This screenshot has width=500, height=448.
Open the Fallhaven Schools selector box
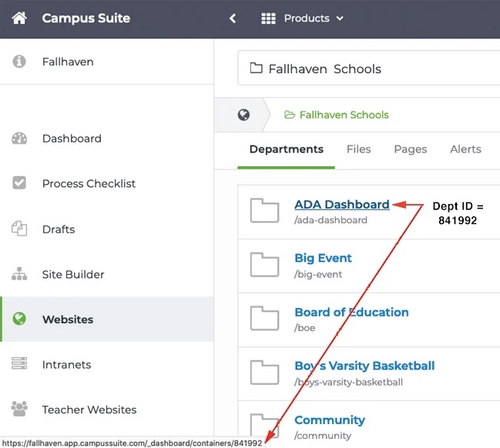pos(368,69)
